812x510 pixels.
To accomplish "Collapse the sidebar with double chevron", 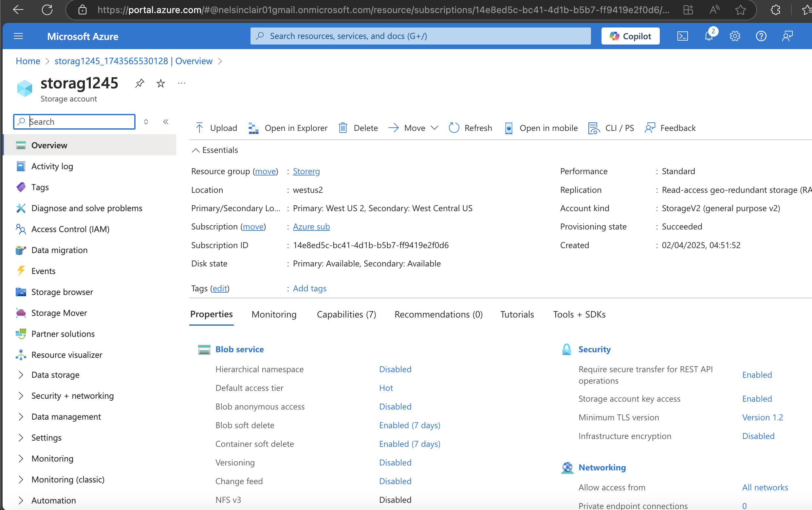I will pyautogui.click(x=166, y=122).
